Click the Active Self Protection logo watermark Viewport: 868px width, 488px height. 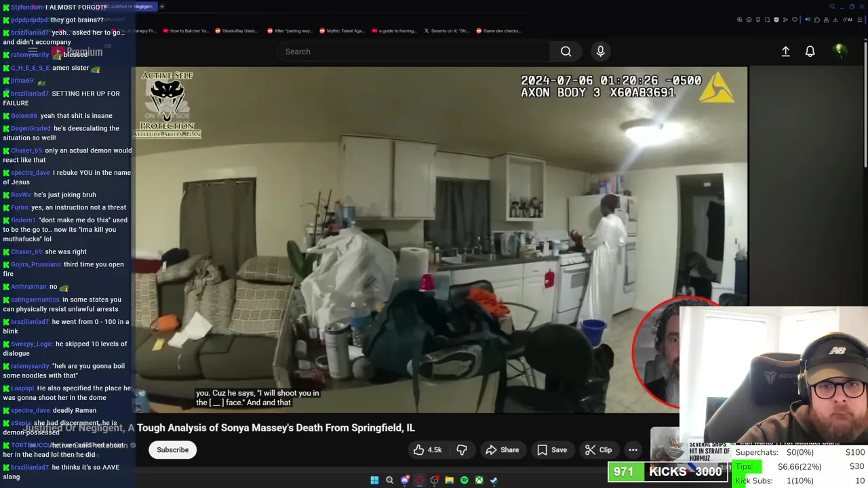tap(167, 104)
